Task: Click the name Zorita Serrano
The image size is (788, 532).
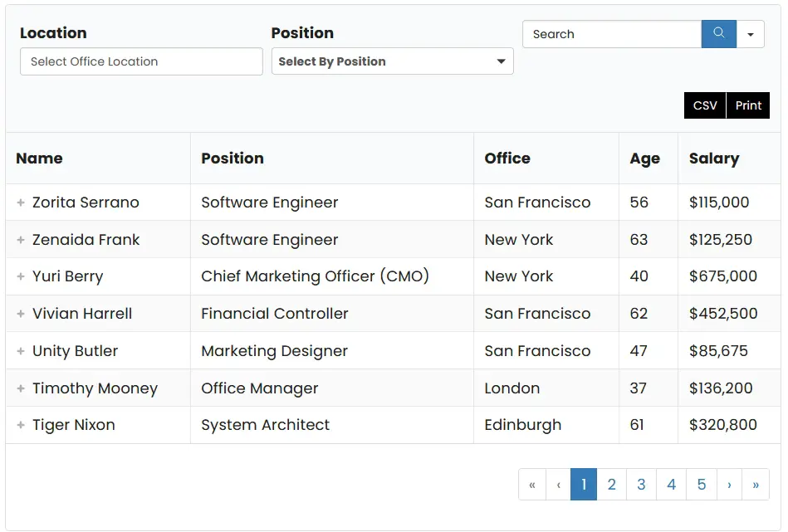Action: point(86,203)
